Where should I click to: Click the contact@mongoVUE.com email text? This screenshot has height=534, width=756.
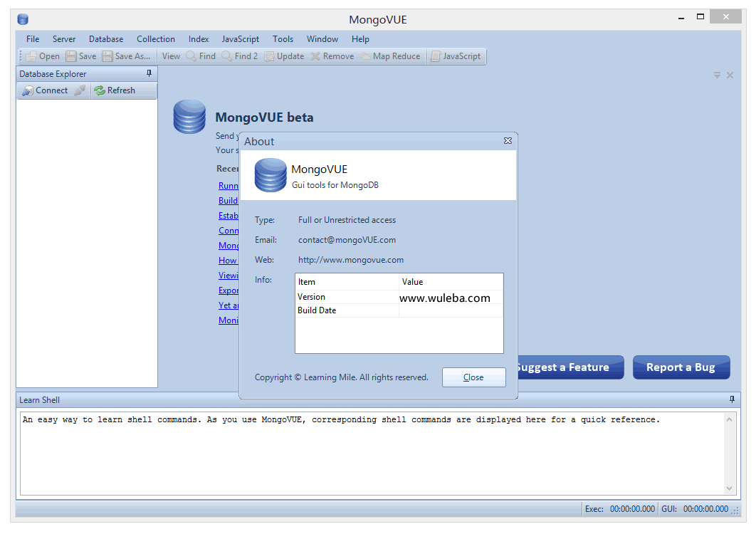pyautogui.click(x=347, y=240)
